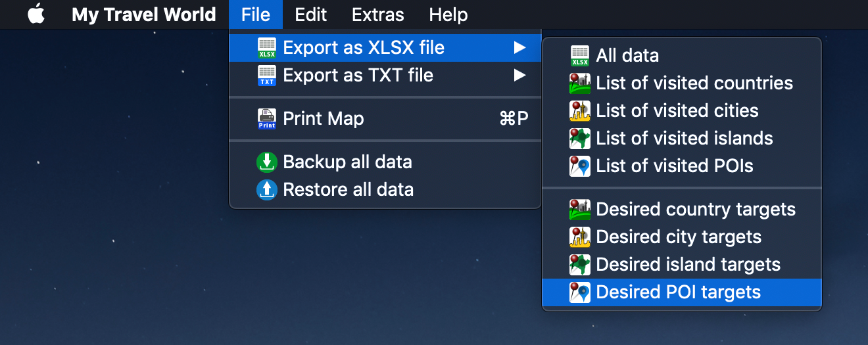The height and width of the screenshot is (345, 868).
Task: Export Desired island targets
Action: (682, 265)
